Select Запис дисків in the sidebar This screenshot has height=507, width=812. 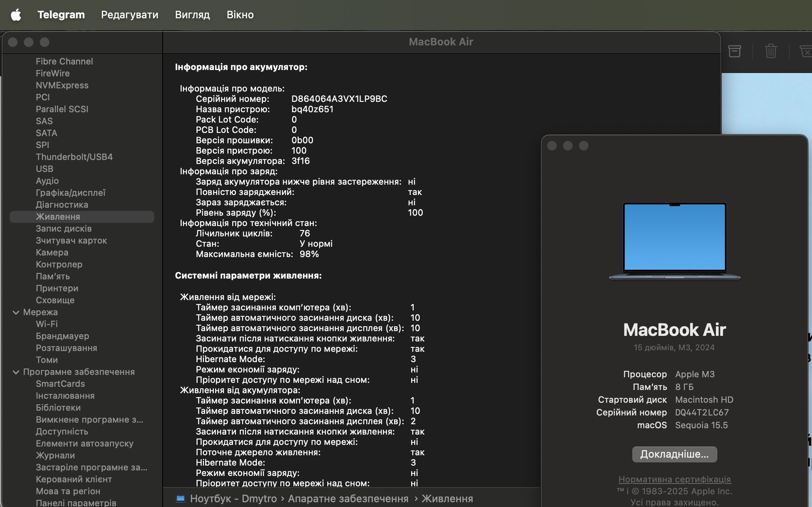tap(64, 228)
